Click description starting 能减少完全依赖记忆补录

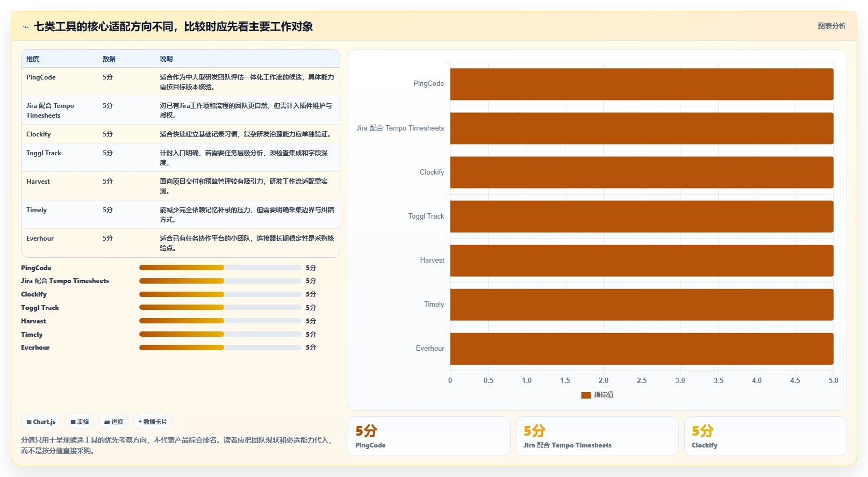(247, 215)
